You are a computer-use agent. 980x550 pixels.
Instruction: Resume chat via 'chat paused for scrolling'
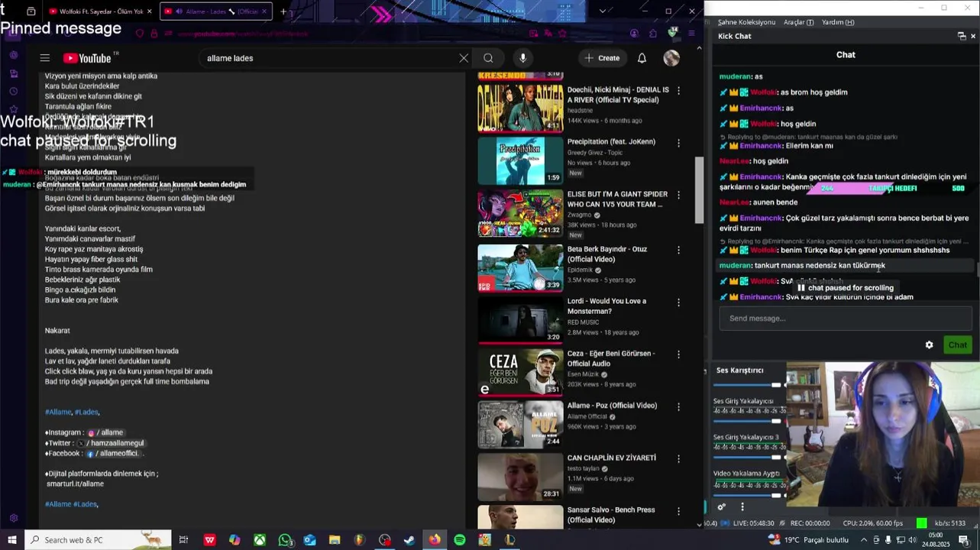845,288
